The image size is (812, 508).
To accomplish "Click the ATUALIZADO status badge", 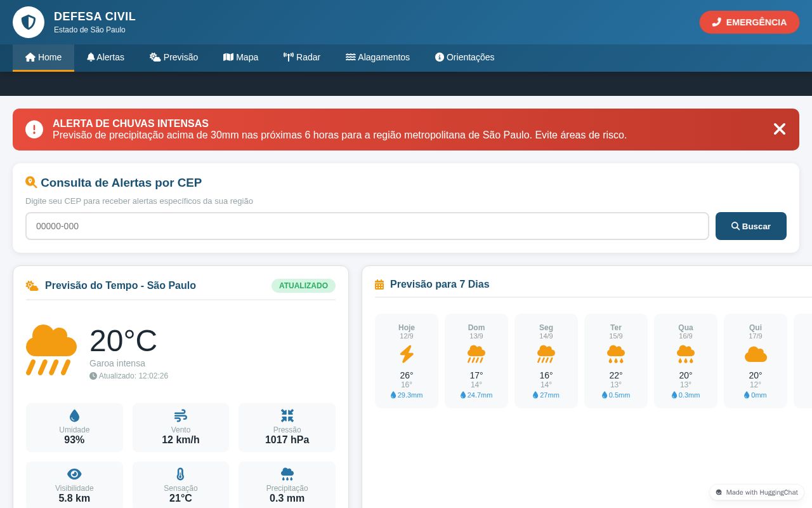I will tap(303, 286).
